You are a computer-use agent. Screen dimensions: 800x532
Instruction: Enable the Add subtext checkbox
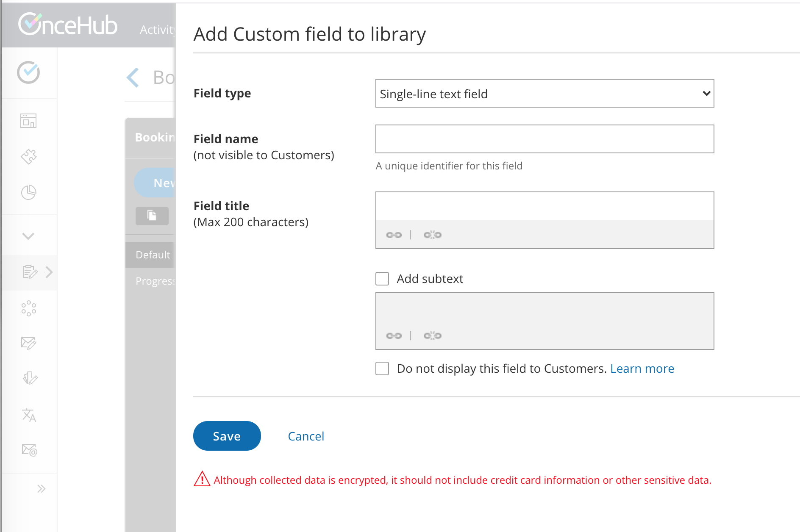382,279
